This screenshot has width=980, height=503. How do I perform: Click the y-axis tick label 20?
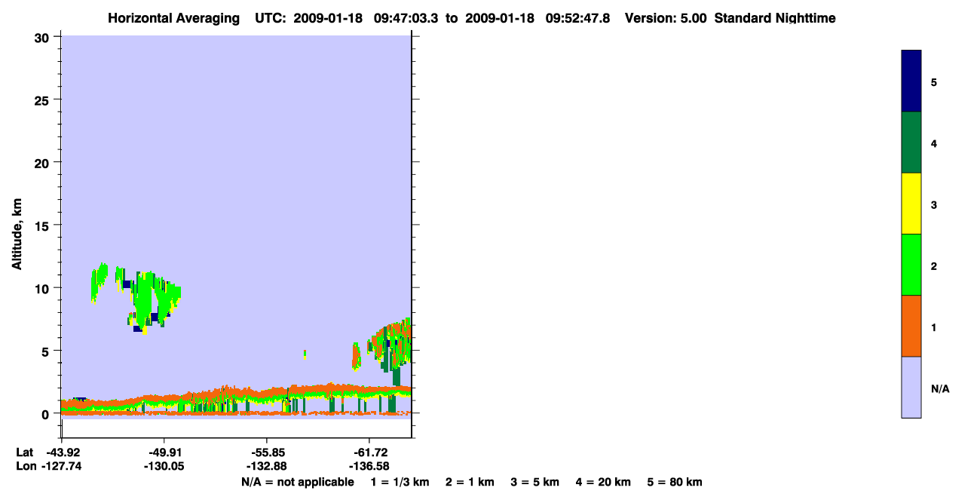click(x=44, y=162)
